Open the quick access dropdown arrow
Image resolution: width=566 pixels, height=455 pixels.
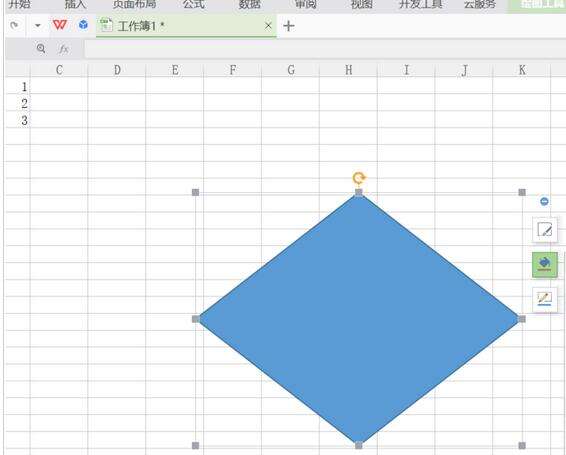click(x=37, y=25)
